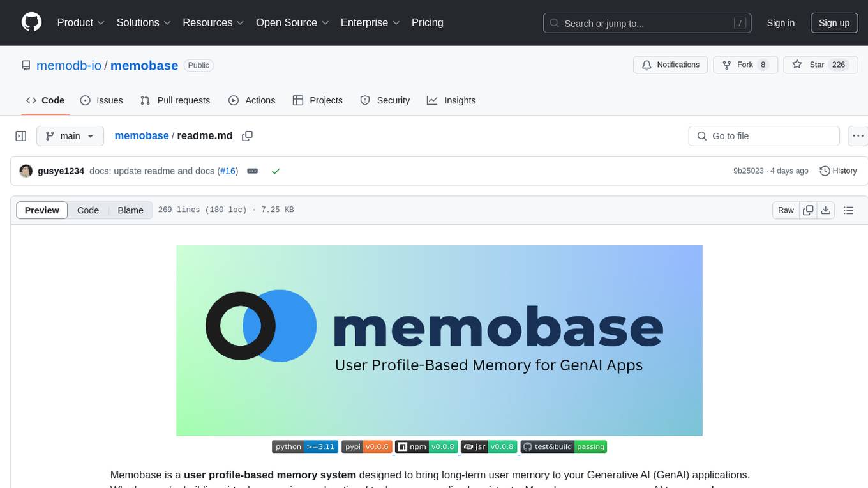Click the memobase banner image

439,340
